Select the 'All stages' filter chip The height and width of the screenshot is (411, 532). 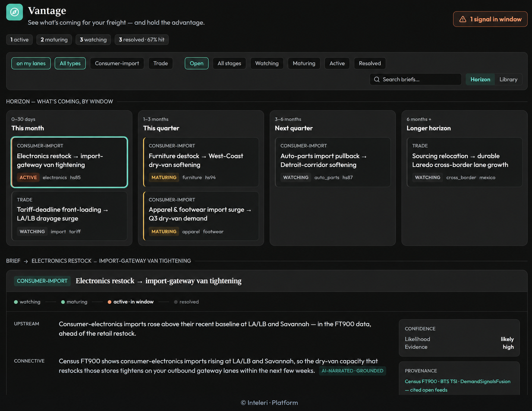(229, 63)
